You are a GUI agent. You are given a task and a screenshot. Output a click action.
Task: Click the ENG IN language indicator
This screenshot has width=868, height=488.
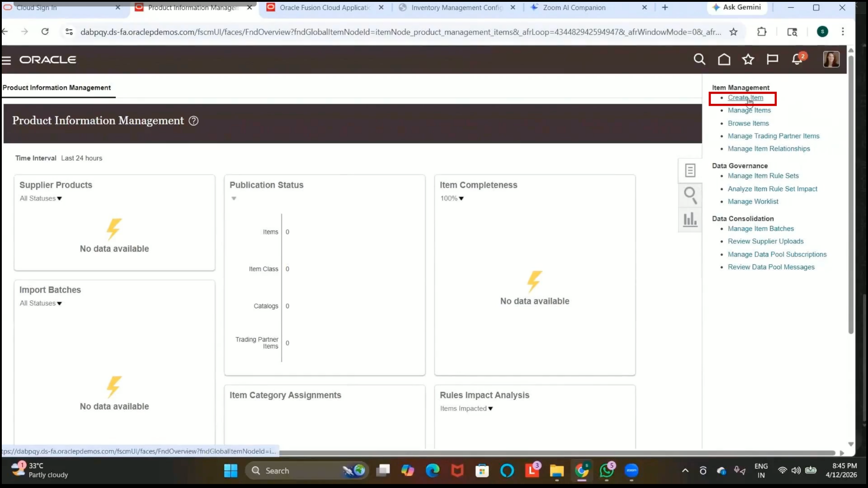[x=761, y=470]
